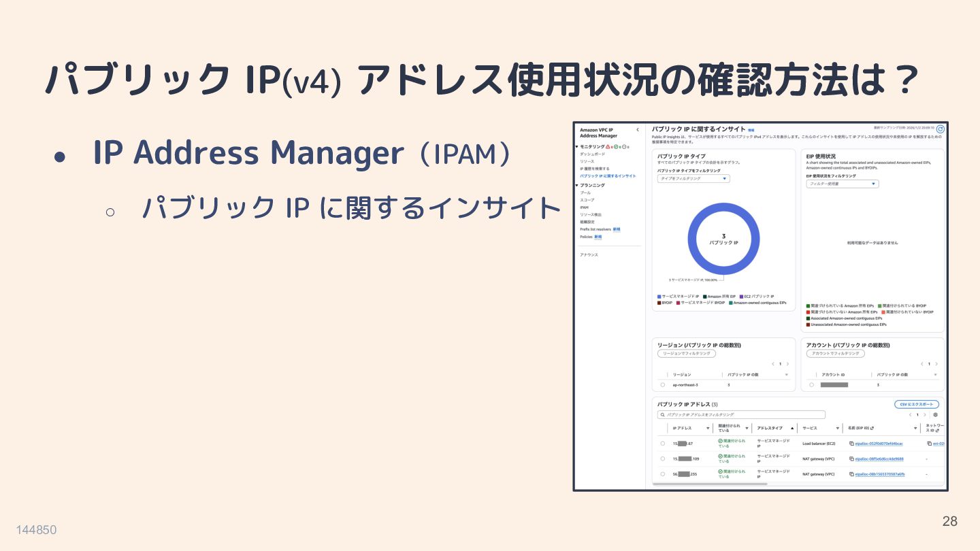Open リソース検出 in the sidebar
This screenshot has width=980, height=551.
591,214
